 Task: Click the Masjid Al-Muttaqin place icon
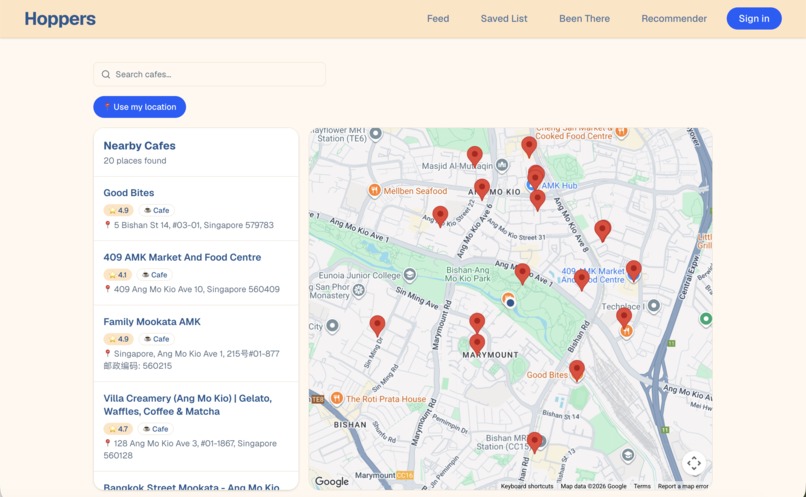(x=502, y=165)
